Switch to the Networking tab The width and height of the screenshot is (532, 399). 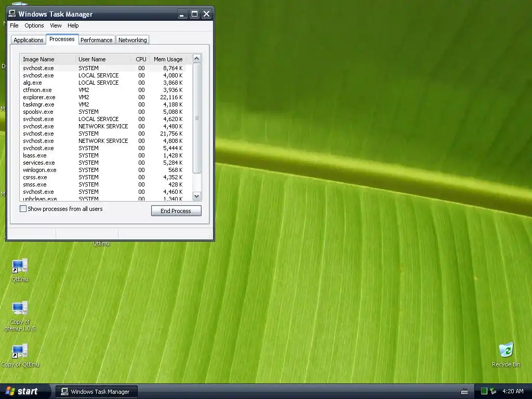point(132,40)
